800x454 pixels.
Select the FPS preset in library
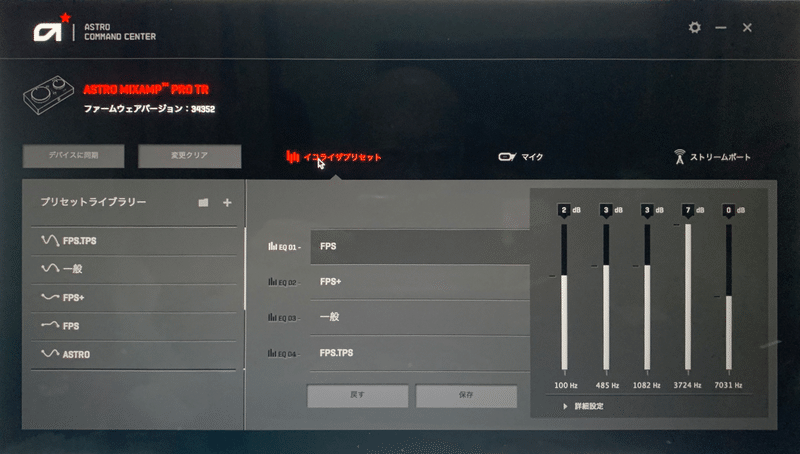tap(134, 326)
